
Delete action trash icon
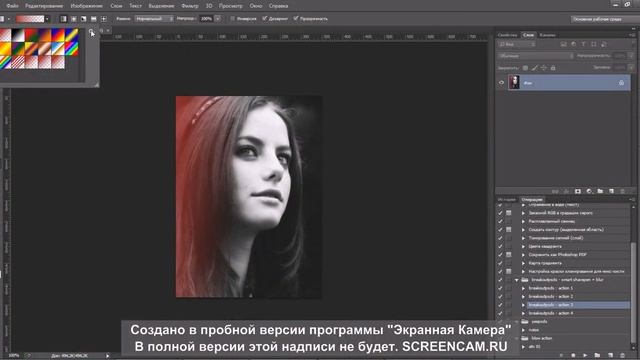click(x=622, y=356)
